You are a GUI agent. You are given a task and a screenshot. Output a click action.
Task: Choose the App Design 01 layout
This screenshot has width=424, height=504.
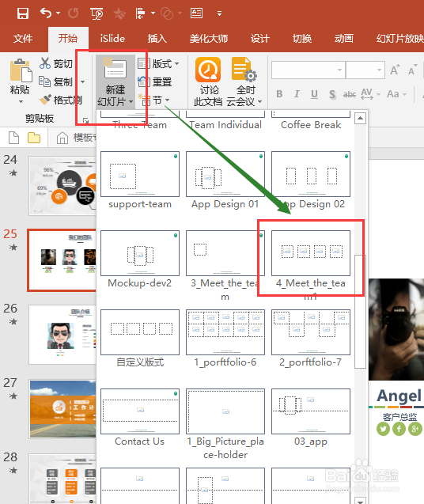click(225, 174)
